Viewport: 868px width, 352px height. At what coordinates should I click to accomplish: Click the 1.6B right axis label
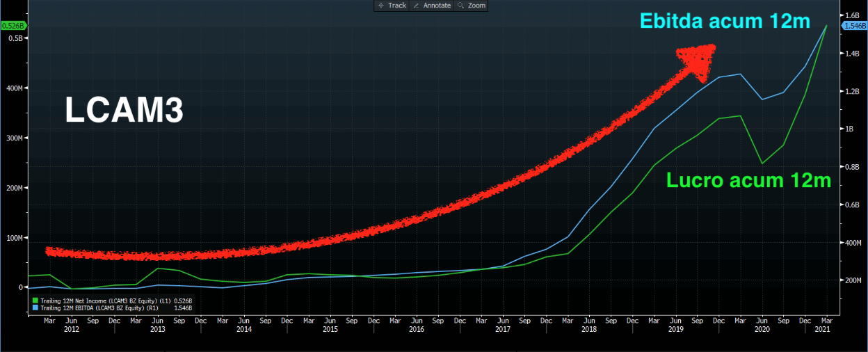click(x=852, y=15)
